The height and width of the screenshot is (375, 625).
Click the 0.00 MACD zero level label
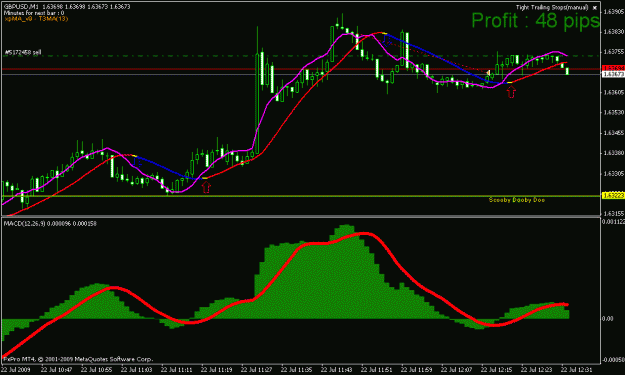[x=607, y=319]
